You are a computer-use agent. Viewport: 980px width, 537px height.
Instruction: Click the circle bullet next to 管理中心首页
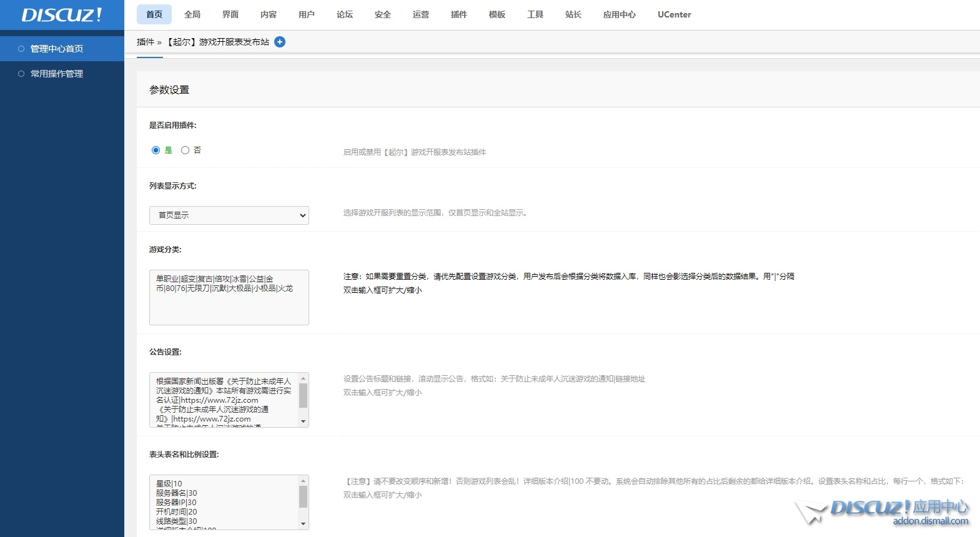coord(21,49)
